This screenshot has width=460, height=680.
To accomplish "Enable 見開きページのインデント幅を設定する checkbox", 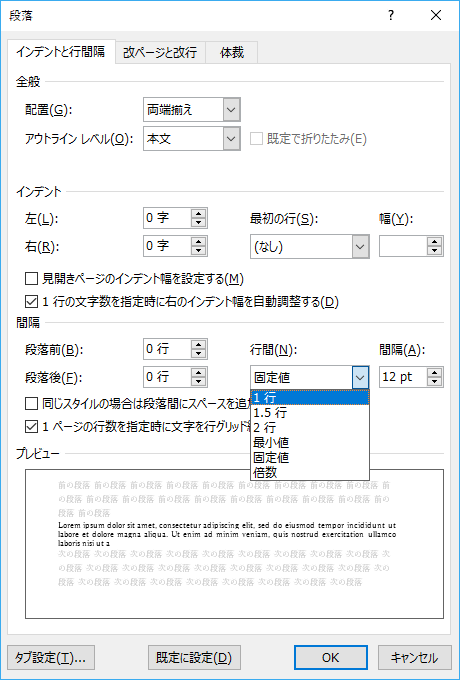I will click(x=31, y=279).
